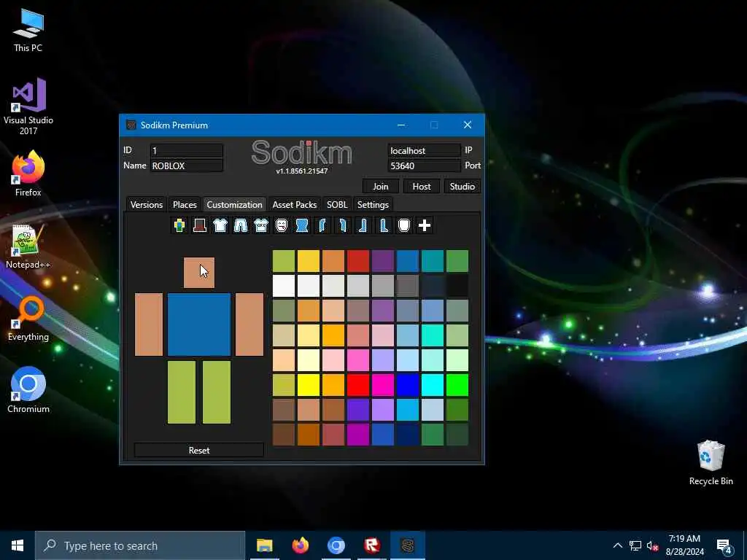This screenshot has width=747, height=560.
Task: Go to the Settings tab
Action: (x=373, y=205)
